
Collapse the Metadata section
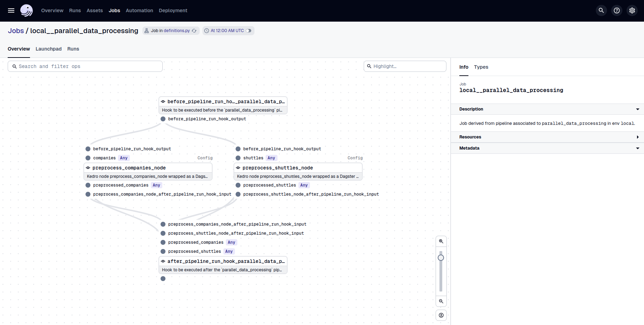pos(547,148)
